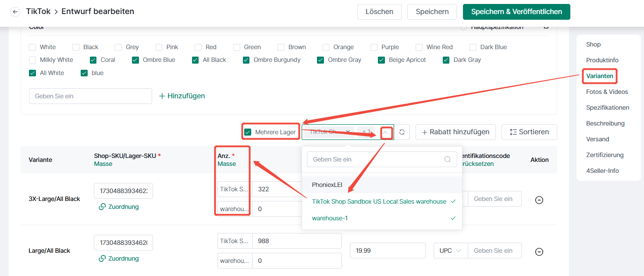
Task: Click UPC code field in Large/All Black row
Action: click(495, 251)
